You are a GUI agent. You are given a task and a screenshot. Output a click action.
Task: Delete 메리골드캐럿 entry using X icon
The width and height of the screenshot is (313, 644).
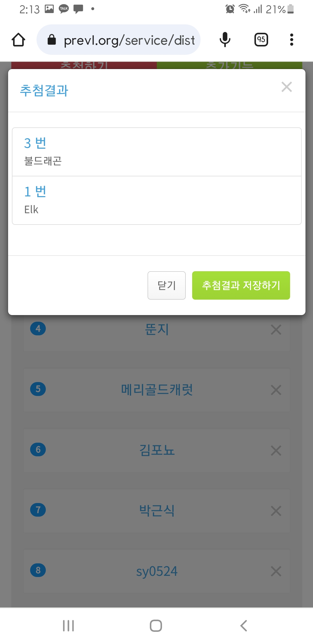coord(276,390)
